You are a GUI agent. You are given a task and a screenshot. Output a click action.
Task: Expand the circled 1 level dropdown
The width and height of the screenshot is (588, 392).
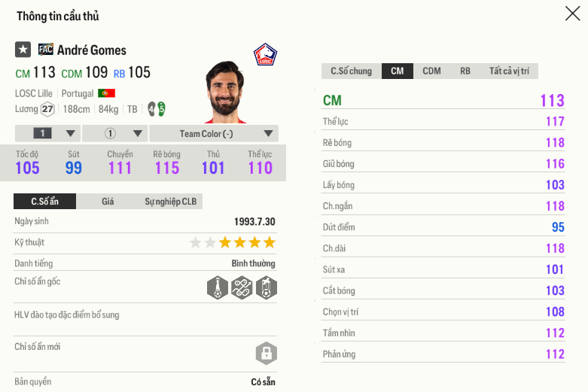click(x=114, y=134)
